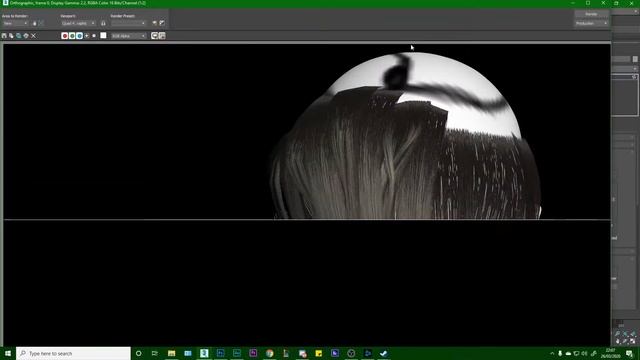Image resolution: width=640 pixels, height=360 pixels.
Task: Open the Windows Start menu
Action: point(8,353)
